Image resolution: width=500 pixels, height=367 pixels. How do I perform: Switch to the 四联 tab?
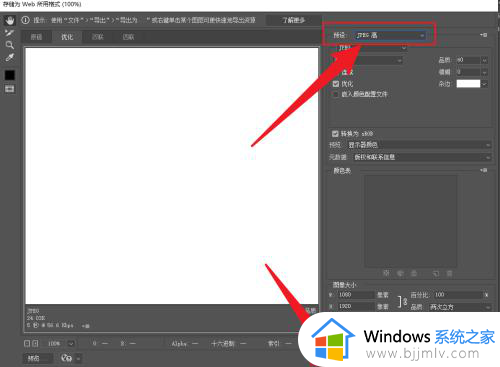click(x=128, y=37)
